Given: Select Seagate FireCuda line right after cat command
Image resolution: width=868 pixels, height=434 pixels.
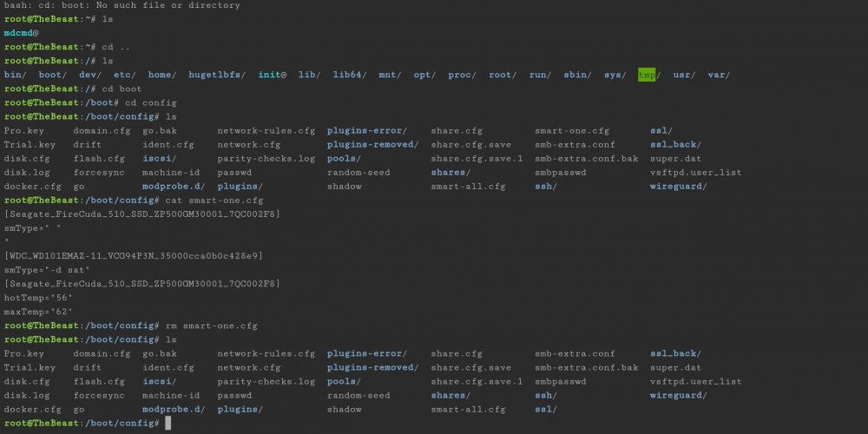Looking at the screenshot, I should (x=142, y=214).
